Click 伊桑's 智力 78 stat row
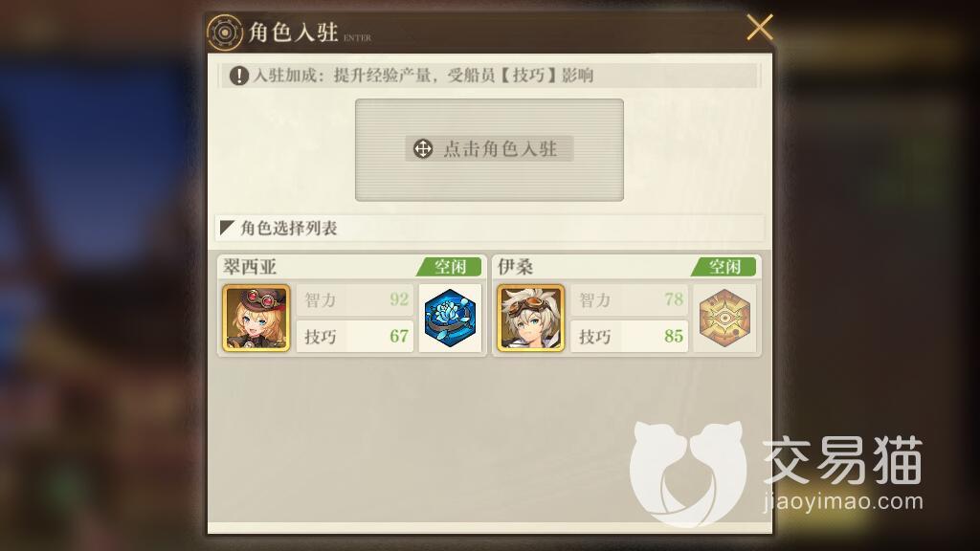Viewport: 980px width, 551px height. pos(630,299)
